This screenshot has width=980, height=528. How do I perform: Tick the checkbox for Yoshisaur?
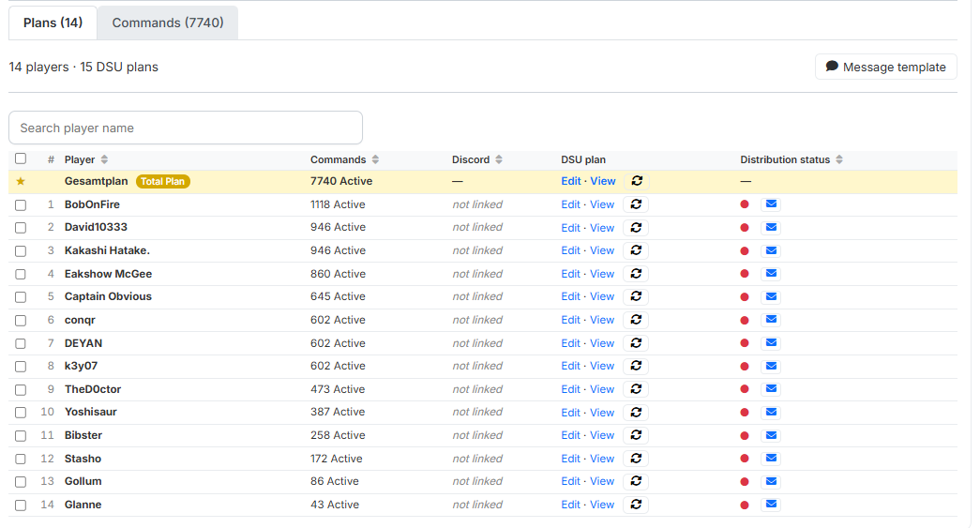pos(21,413)
